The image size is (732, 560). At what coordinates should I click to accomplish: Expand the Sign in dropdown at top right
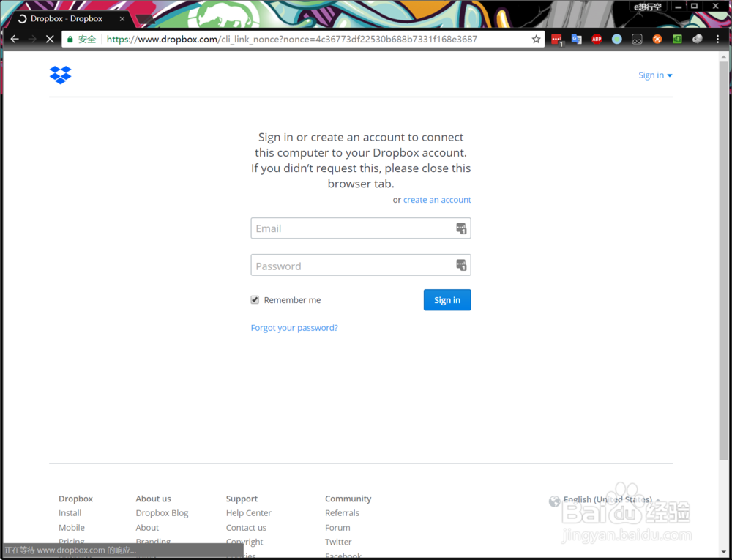point(655,75)
